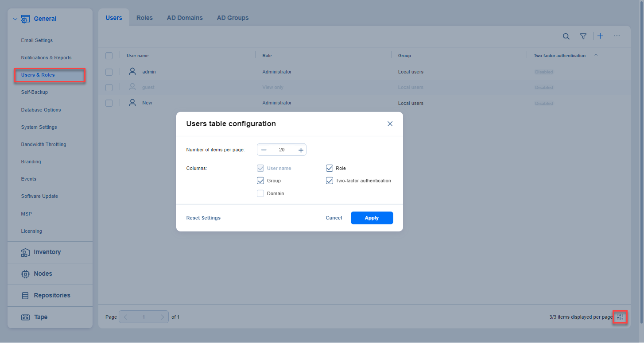Click the plus icon to add user
The width and height of the screenshot is (644, 343).
(600, 36)
